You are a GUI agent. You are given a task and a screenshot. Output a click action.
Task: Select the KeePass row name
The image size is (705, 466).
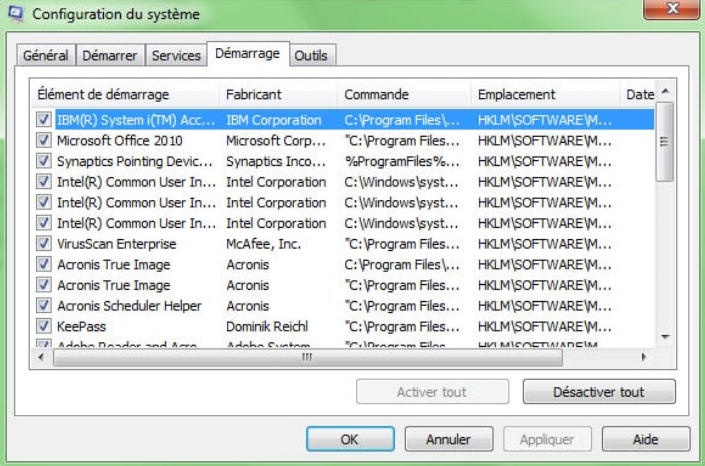click(x=81, y=327)
